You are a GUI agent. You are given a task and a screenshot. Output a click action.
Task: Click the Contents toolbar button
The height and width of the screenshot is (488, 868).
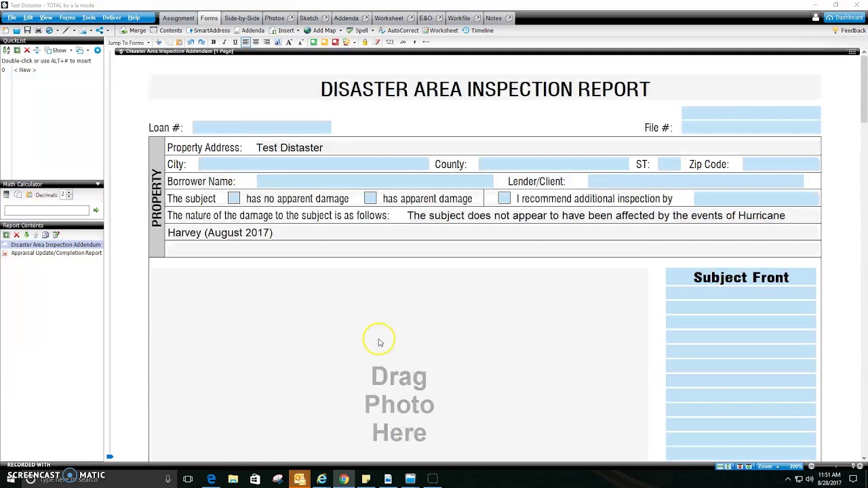166,30
